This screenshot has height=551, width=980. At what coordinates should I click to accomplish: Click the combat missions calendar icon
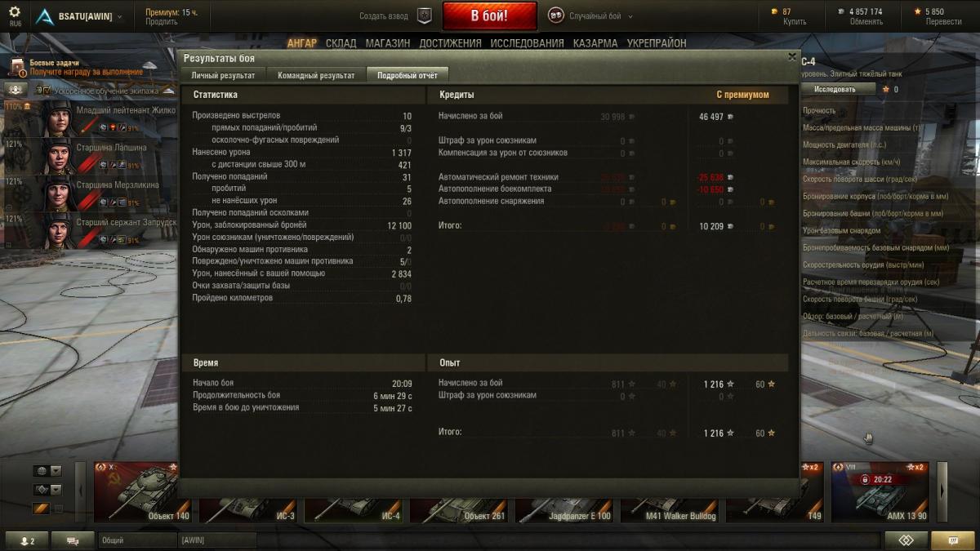(17, 67)
